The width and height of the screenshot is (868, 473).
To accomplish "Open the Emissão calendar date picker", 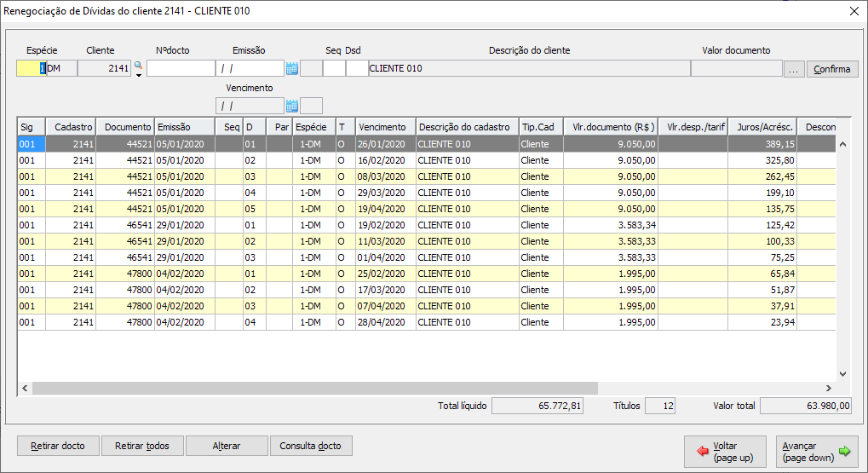I will pos(292,69).
